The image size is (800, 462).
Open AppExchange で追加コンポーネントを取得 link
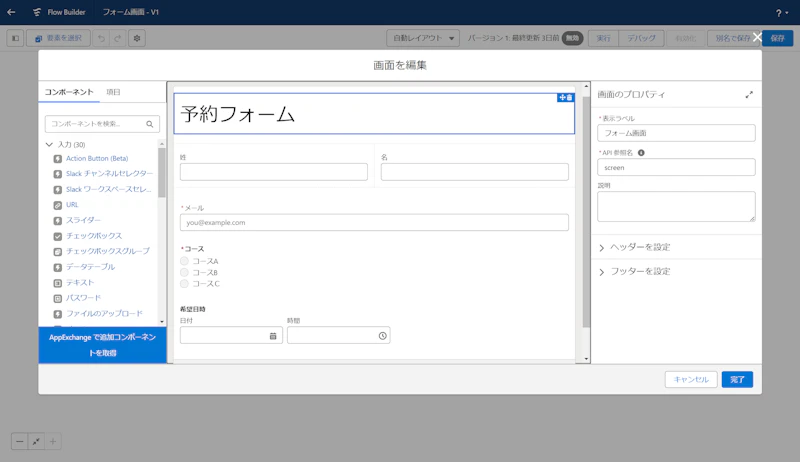103,345
